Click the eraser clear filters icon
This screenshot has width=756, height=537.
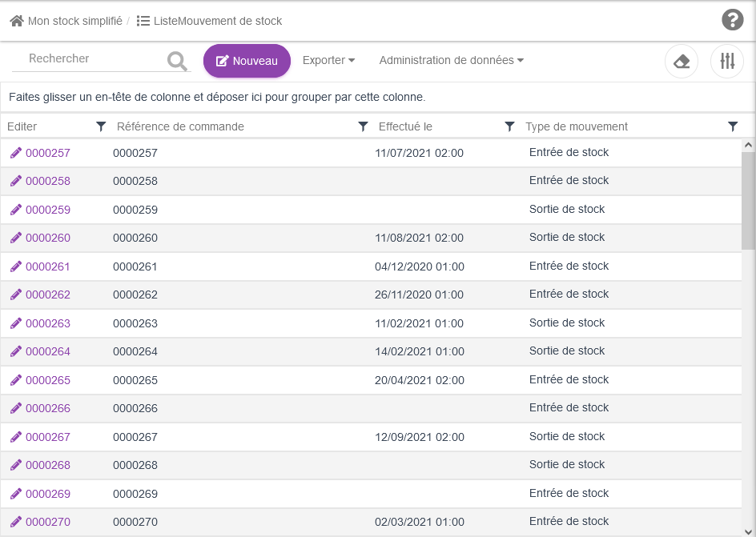(x=682, y=62)
